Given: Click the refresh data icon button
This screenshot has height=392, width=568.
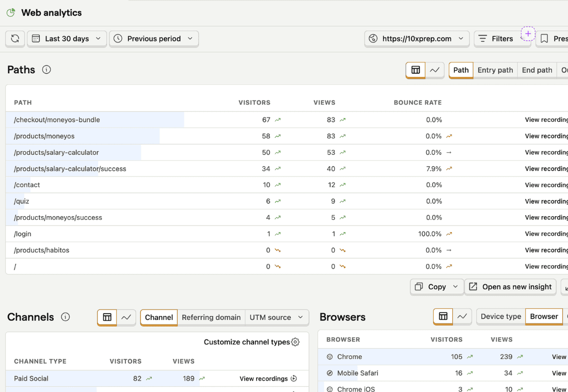Looking at the screenshot, I should [x=15, y=39].
